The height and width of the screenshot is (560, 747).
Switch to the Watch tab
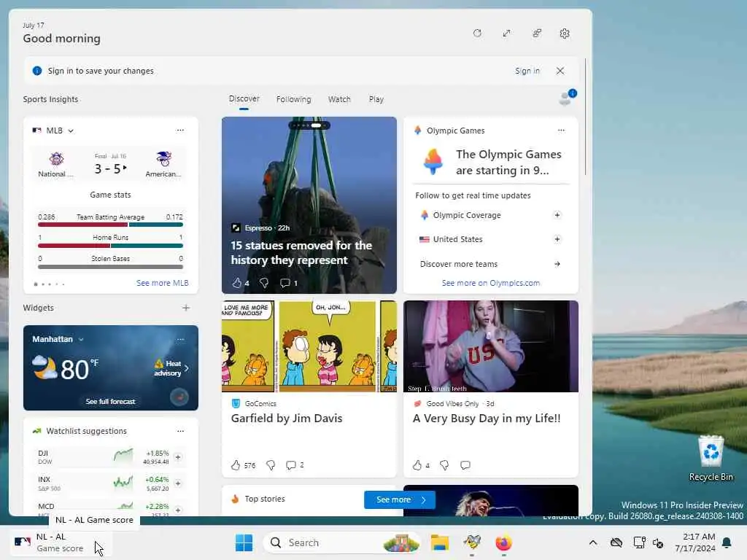click(339, 99)
